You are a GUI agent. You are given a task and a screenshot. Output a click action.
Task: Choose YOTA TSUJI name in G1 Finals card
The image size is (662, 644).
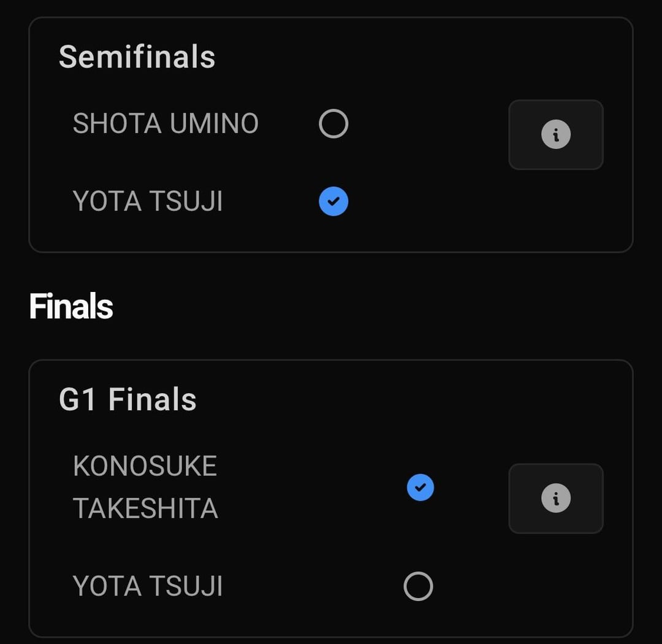coord(147,586)
